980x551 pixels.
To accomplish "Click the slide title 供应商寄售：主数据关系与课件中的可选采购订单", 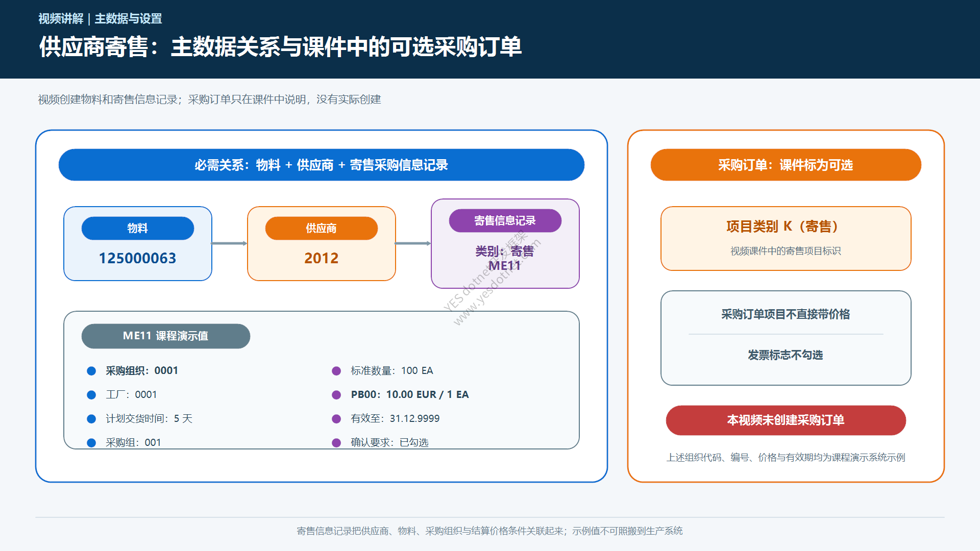I will point(280,47).
